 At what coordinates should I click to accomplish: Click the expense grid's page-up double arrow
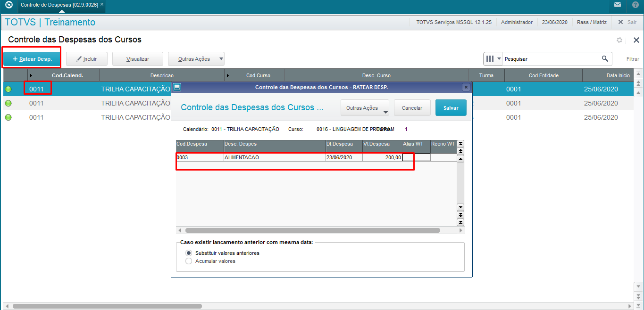pyautogui.click(x=461, y=151)
